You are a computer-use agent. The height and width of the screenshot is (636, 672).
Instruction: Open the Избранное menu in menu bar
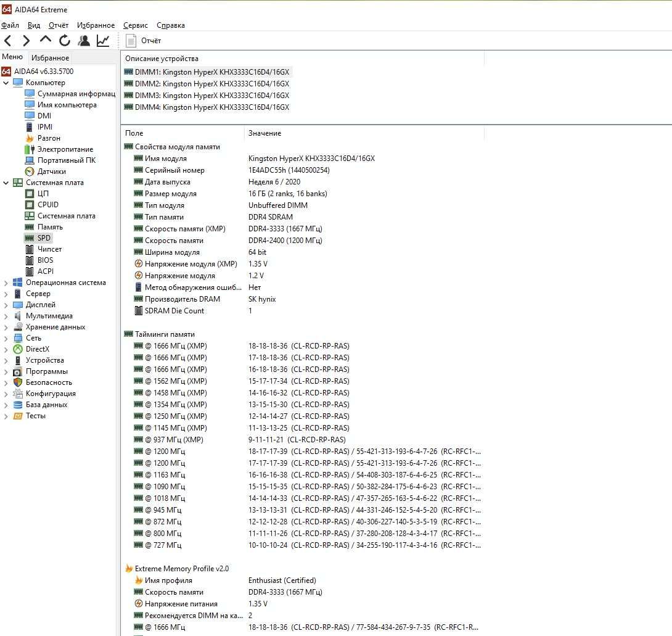click(x=96, y=25)
